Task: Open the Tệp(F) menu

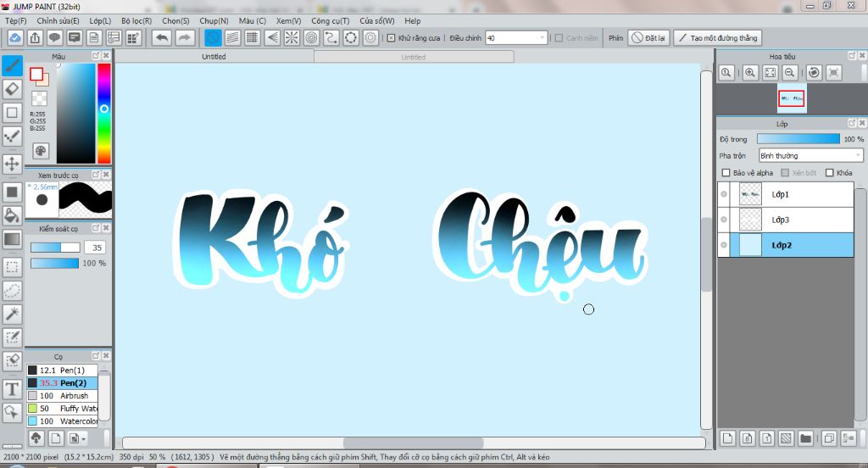Action: coord(16,20)
